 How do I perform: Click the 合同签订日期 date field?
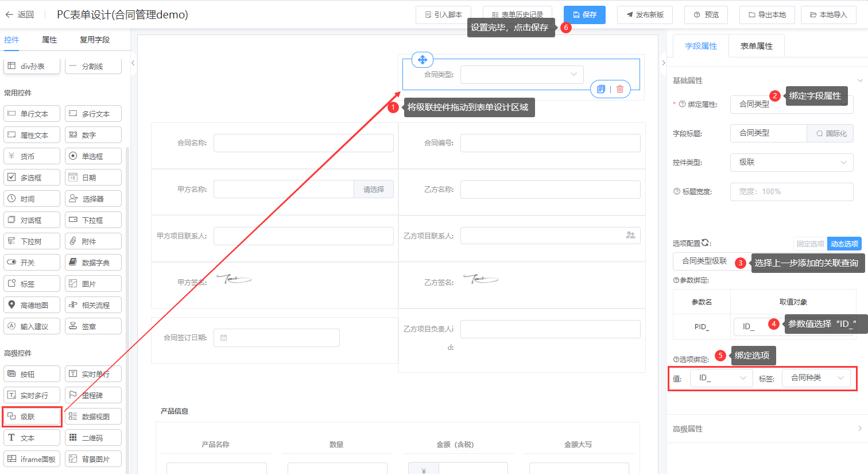point(277,338)
